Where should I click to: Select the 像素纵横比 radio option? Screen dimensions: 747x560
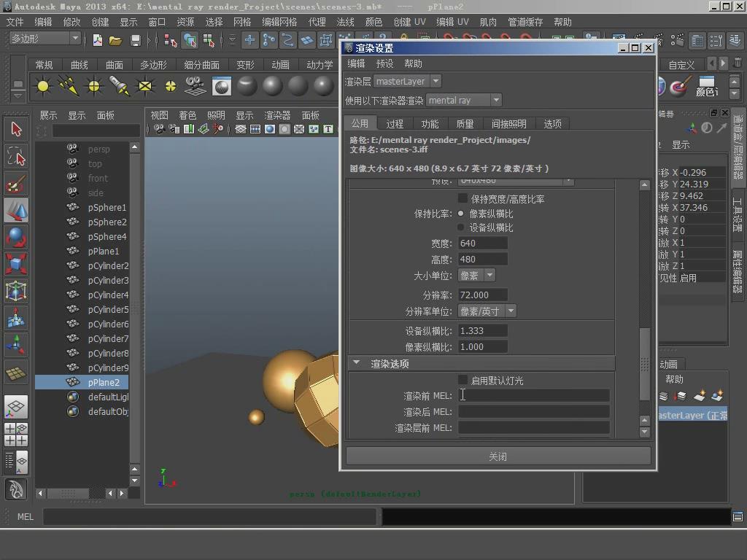pyautogui.click(x=461, y=214)
